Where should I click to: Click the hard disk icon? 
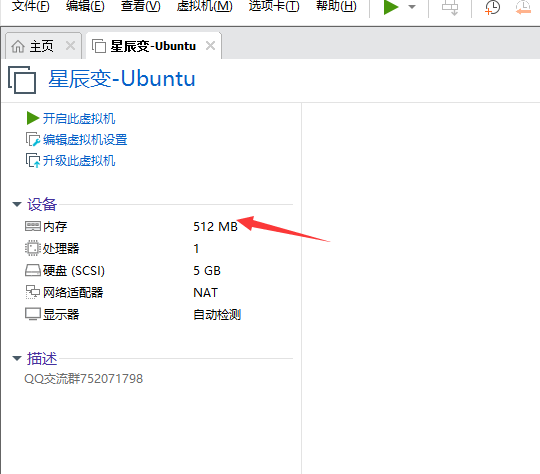(x=33, y=270)
